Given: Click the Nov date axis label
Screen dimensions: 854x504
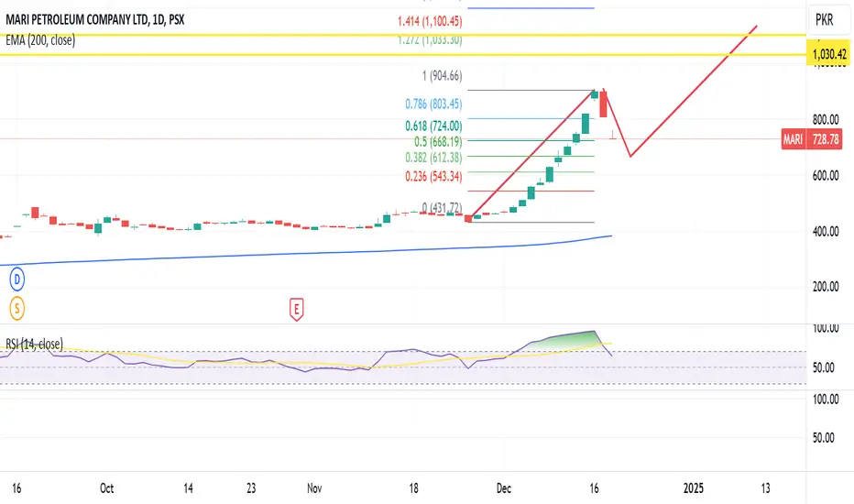Looking at the screenshot, I should (x=314, y=488).
